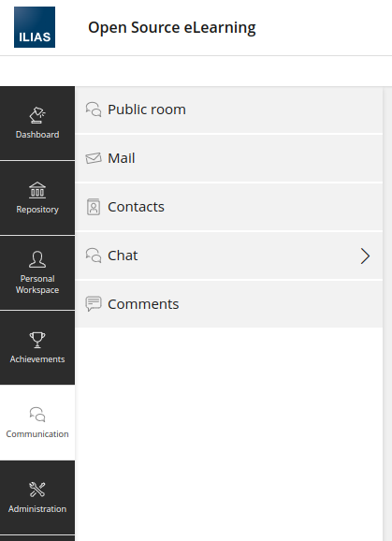Expand the Chat submenu arrow
Viewport: 392px width, 541px height.
tap(365, 256)
